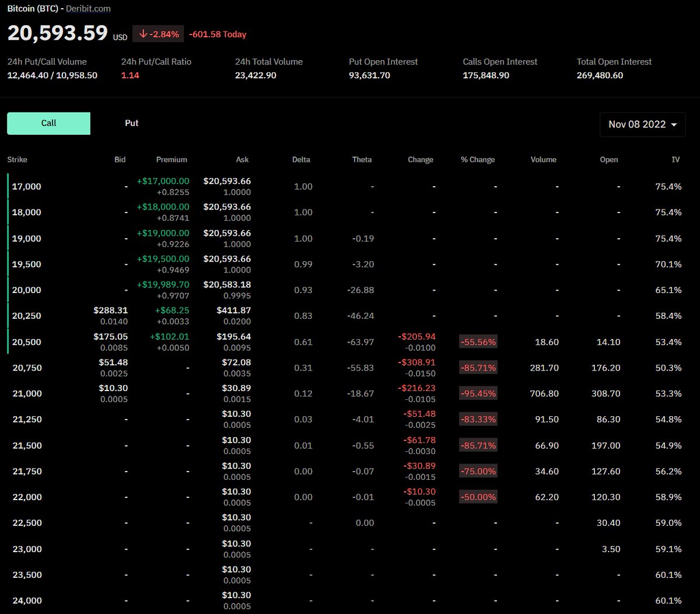Screen dimensions: 700x614
Task: Sort the table by the Strike column
Action: pos(19,159)
